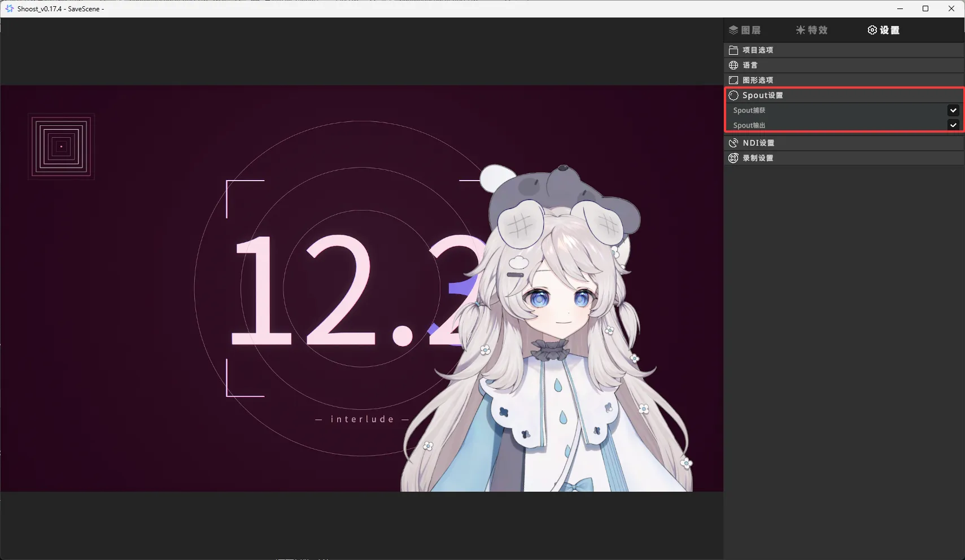This screenshot has height=560, width=965.
Task: Click the globe icon next to 语言
Action: click(733, 65)
